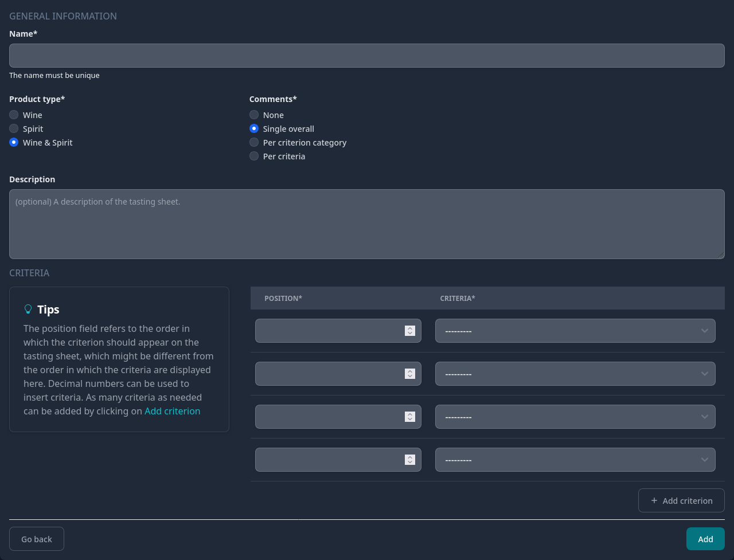The image size is (734, 560).
Task: Click the third row position spinner arrows
Action: pos(409,417)
